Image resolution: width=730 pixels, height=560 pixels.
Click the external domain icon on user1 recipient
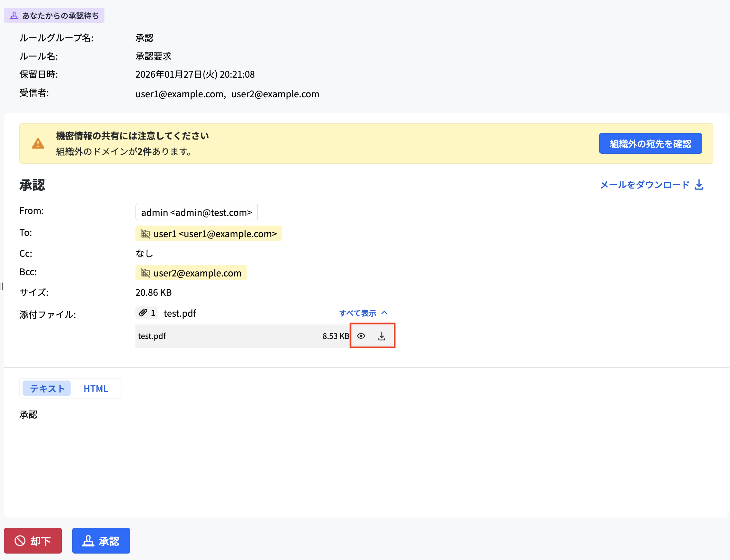point(145,233)
